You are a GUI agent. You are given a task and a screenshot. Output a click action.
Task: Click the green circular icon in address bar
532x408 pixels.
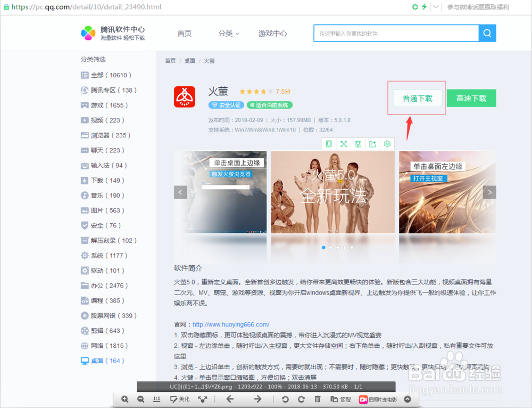(415, 6)
